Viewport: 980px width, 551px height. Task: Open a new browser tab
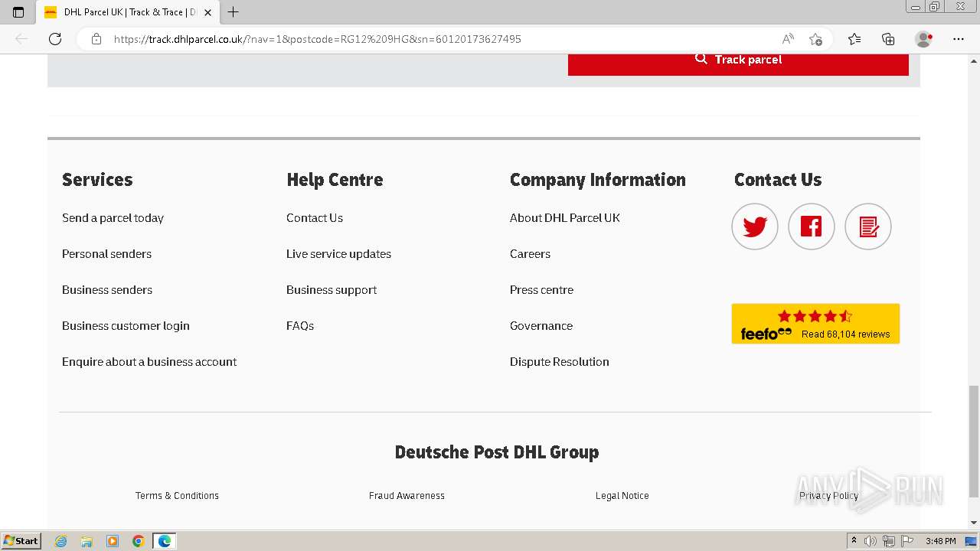[234, 12]
